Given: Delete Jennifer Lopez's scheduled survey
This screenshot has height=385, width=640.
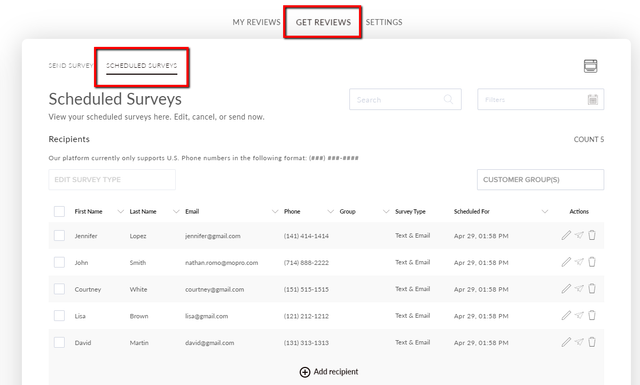Looking at the screenshot, I should (x=592, y=235).
